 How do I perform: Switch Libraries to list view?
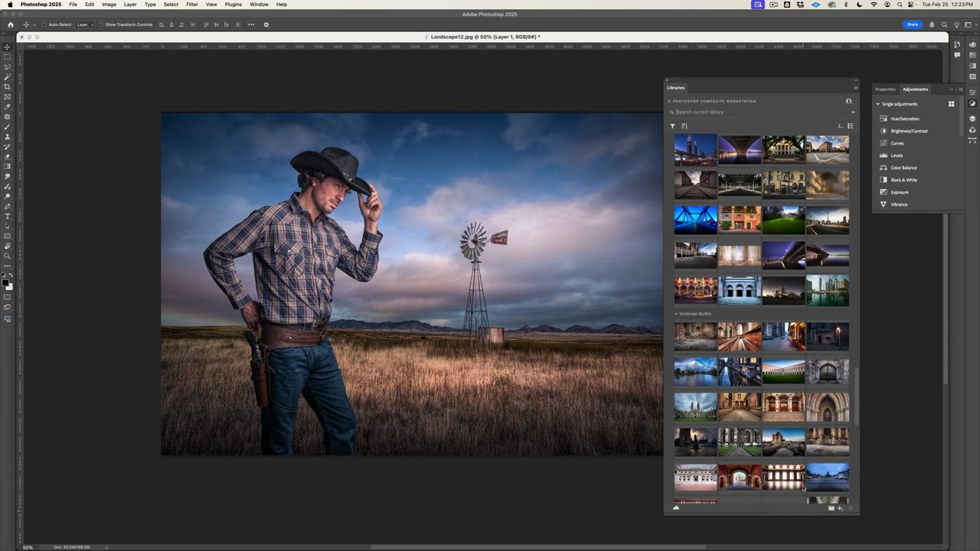[850, 126]
